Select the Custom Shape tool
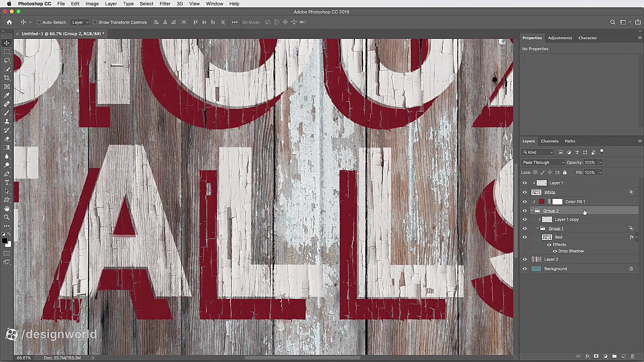The width and height of the screenshot is (644, 362). [x=7, y=200]
